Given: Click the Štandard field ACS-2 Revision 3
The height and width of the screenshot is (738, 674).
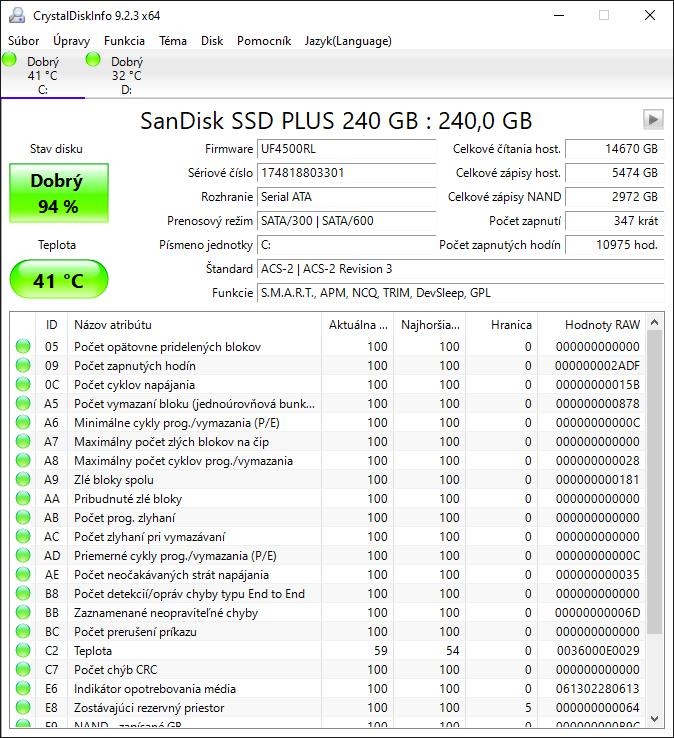Looking at the screenshot, I should (460, 269).
